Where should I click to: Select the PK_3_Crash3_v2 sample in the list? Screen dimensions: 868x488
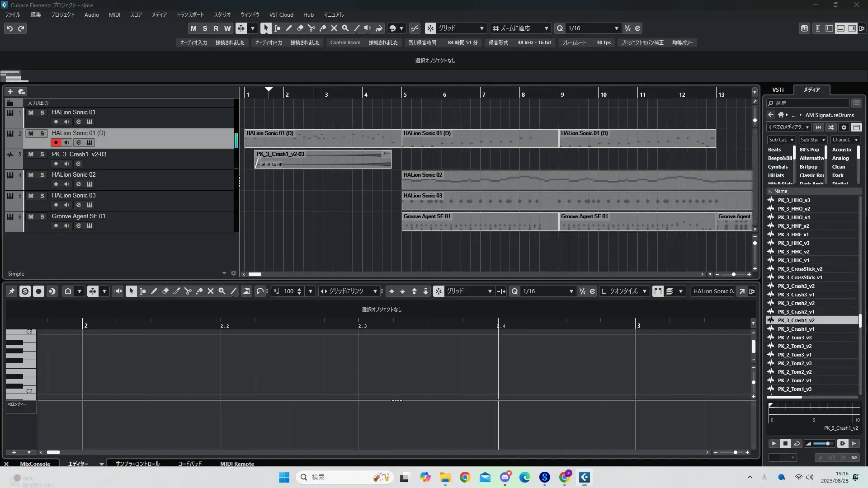796,286
